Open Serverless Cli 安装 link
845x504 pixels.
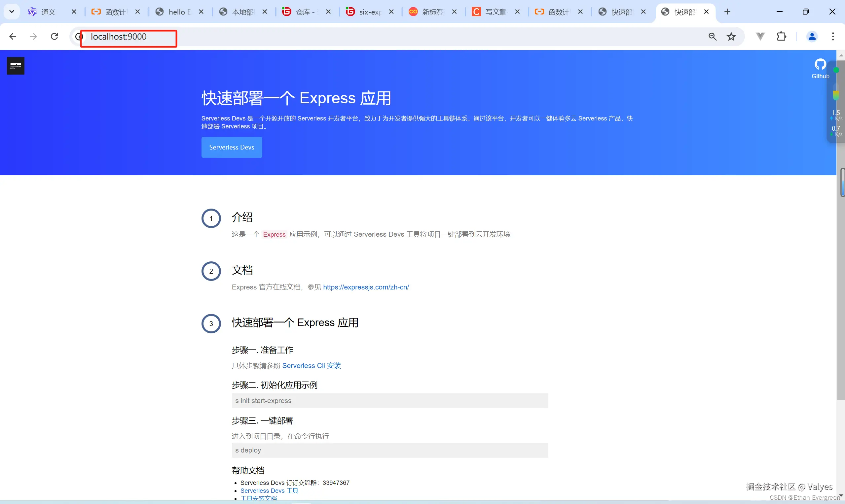(312, 365)
